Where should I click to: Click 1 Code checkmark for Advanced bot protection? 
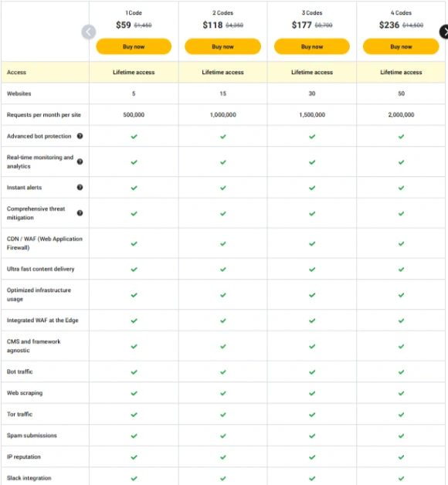[x=134, y=137]
